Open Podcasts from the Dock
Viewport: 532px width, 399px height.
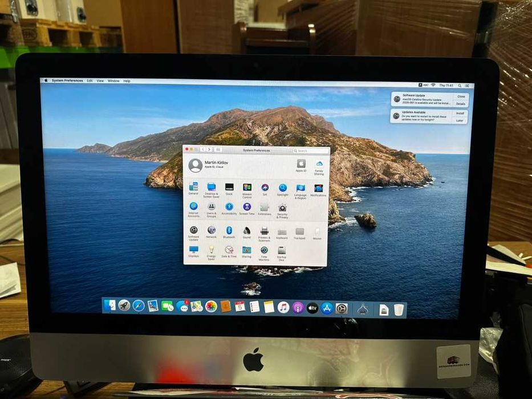[298, 308]
